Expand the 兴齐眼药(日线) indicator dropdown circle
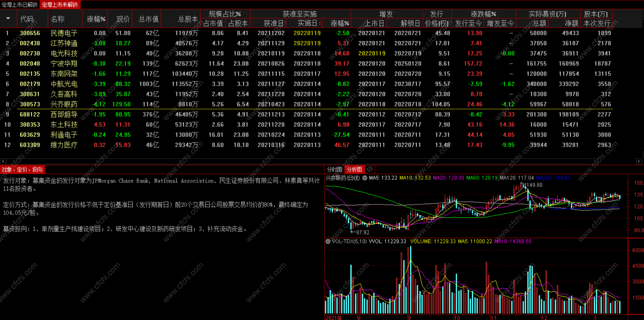644x320 pixels. click(x=365, y=178)
